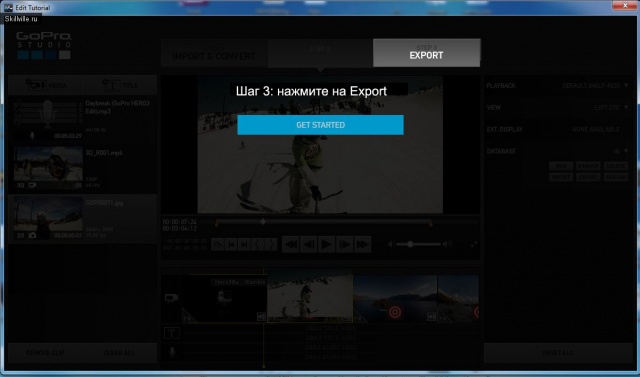Click the Clear All button
Viewport: 640px width, 377px height.
point(120,353)
